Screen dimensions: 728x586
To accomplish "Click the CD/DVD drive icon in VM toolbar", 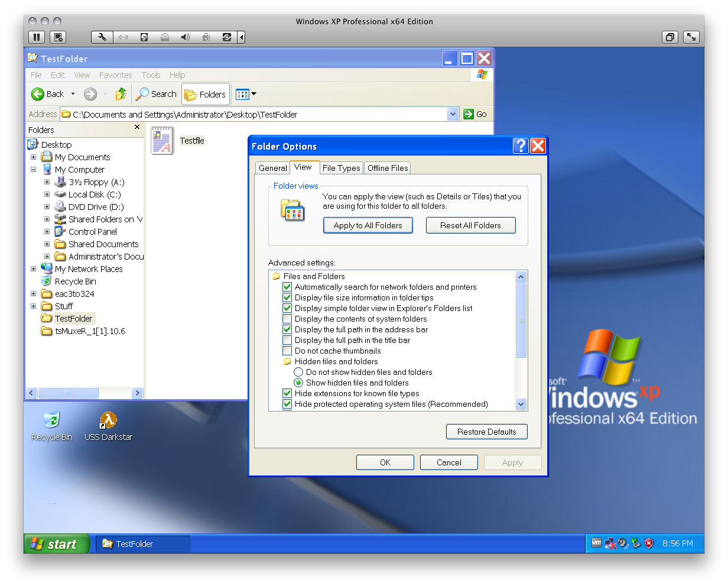I will click(165, 37).
